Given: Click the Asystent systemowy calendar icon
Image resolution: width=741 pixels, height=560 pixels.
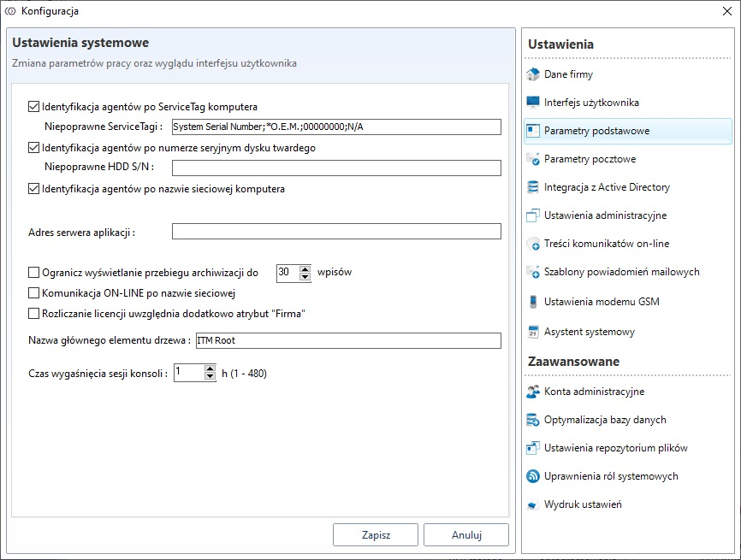Looking at the screenshot, I should click(533, 332).
